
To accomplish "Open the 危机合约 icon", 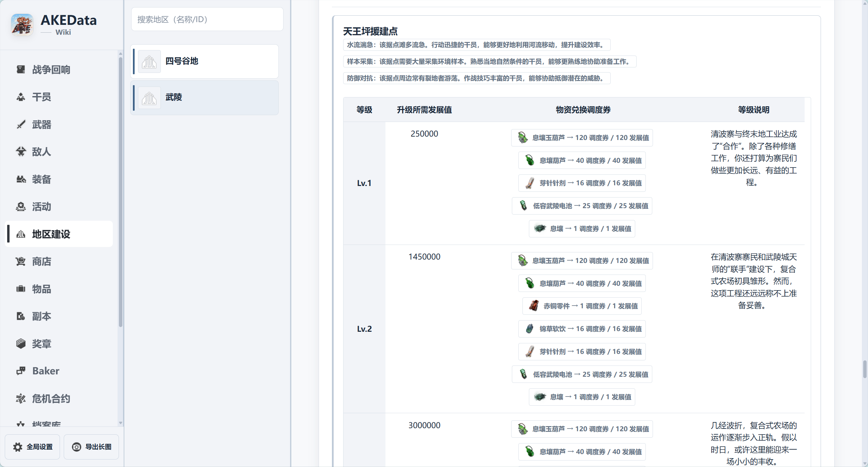I will coord(21,399).
